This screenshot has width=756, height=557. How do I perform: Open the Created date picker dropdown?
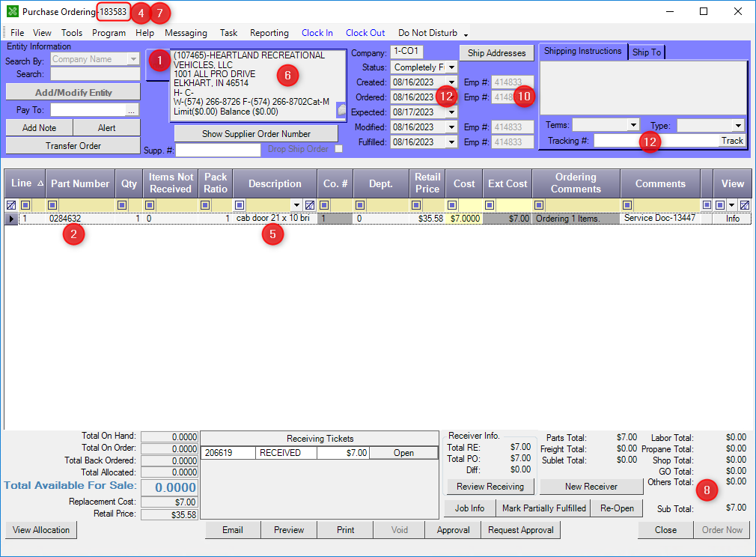pos(451,82)
